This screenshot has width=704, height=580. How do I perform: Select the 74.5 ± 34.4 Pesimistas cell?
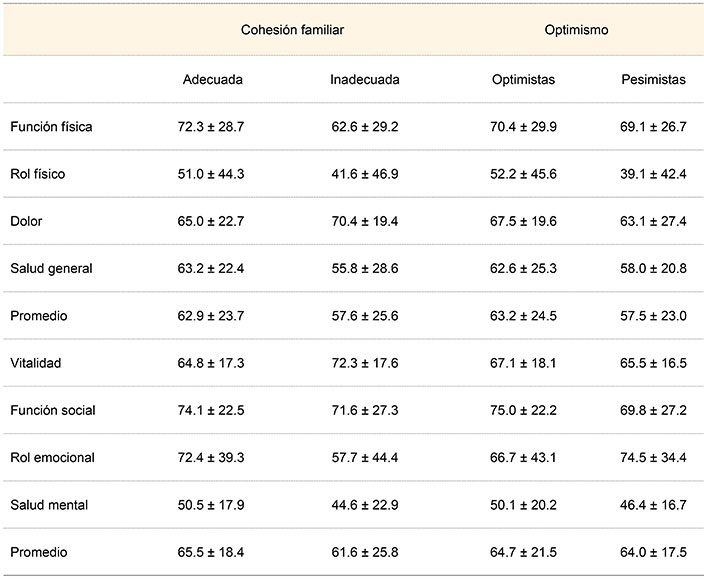coord(653,457)
